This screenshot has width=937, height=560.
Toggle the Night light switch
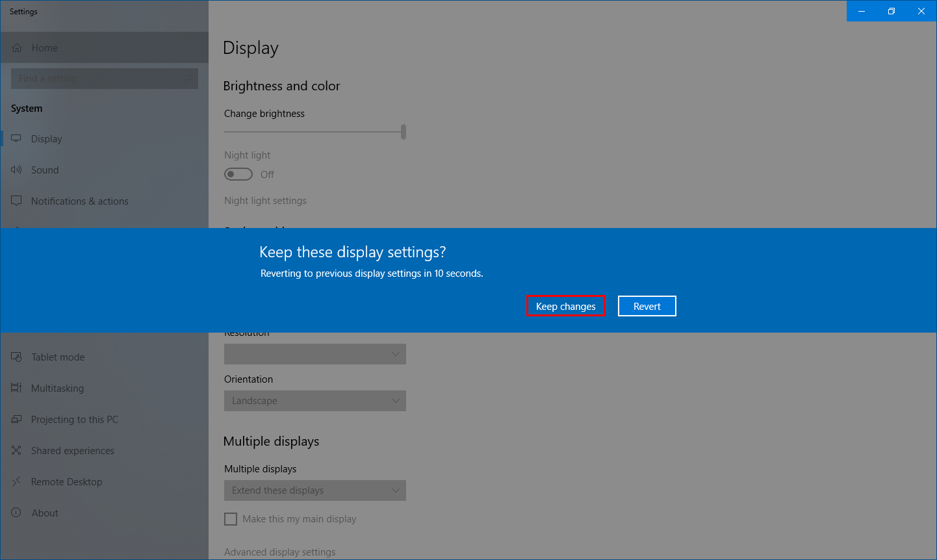point(238,174)
